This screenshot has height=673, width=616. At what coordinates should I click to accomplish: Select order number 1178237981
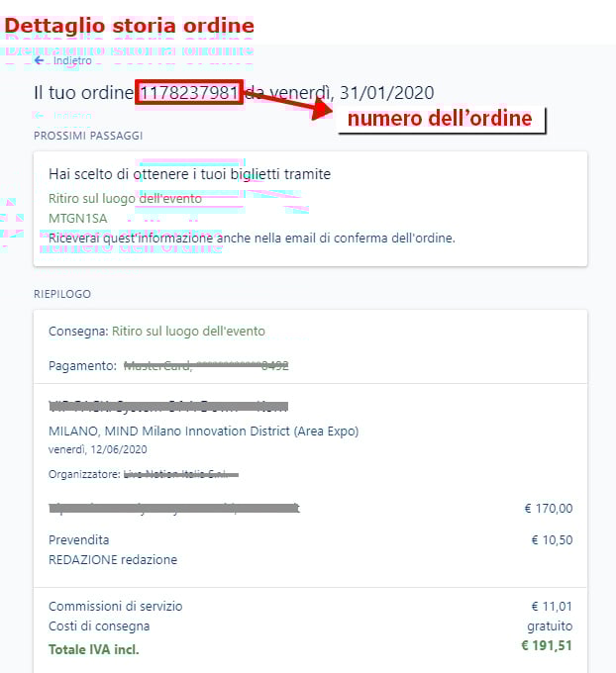point(189,92)
